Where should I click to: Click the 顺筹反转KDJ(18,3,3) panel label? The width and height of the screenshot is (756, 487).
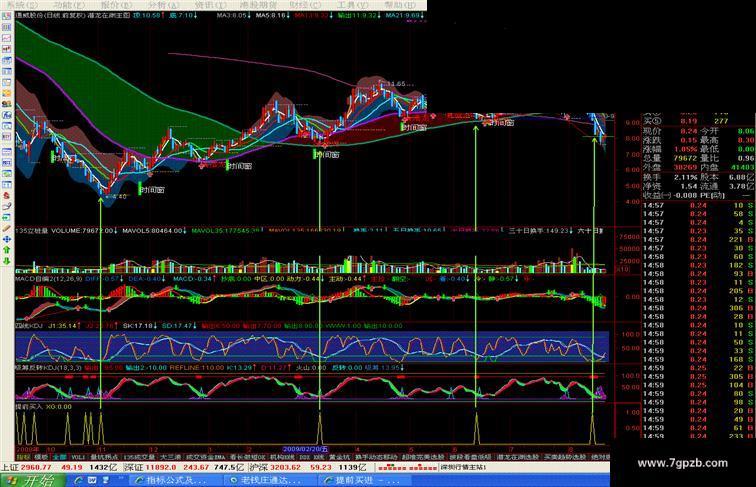(48, 367)
